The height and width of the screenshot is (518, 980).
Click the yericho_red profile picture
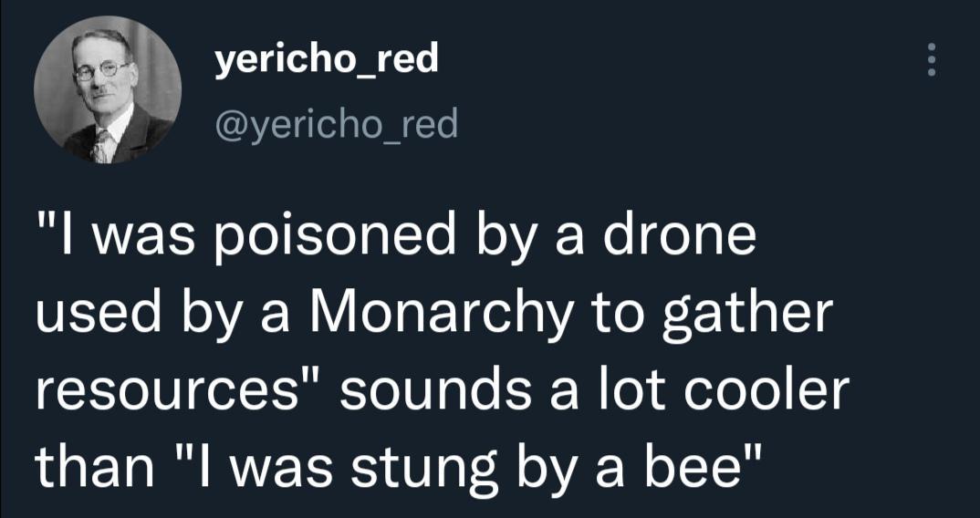pos(108,89)
